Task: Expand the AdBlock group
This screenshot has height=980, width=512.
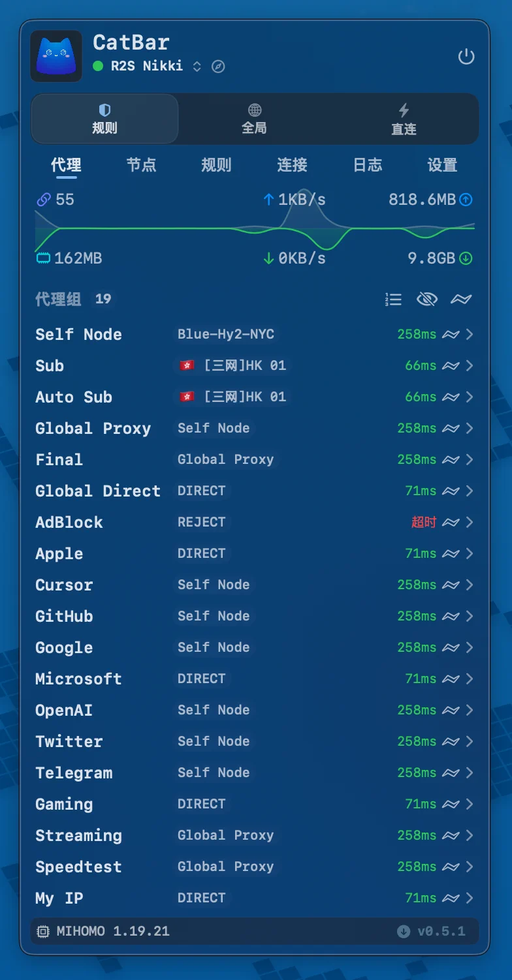Action: coord(470,523)
